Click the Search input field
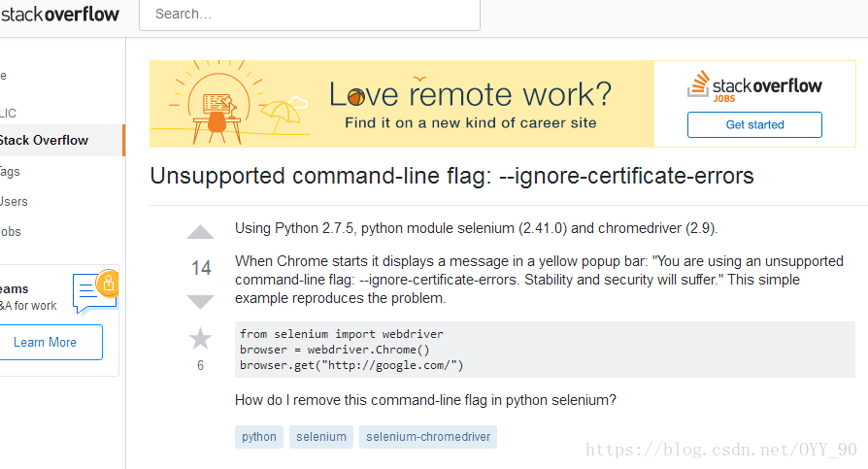 pos(310,15)
